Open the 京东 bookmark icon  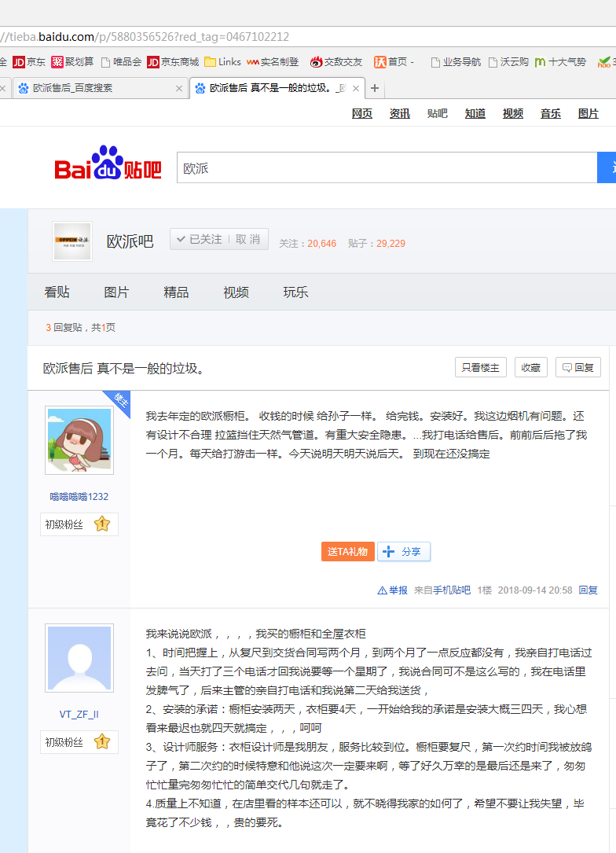(19, 62)
